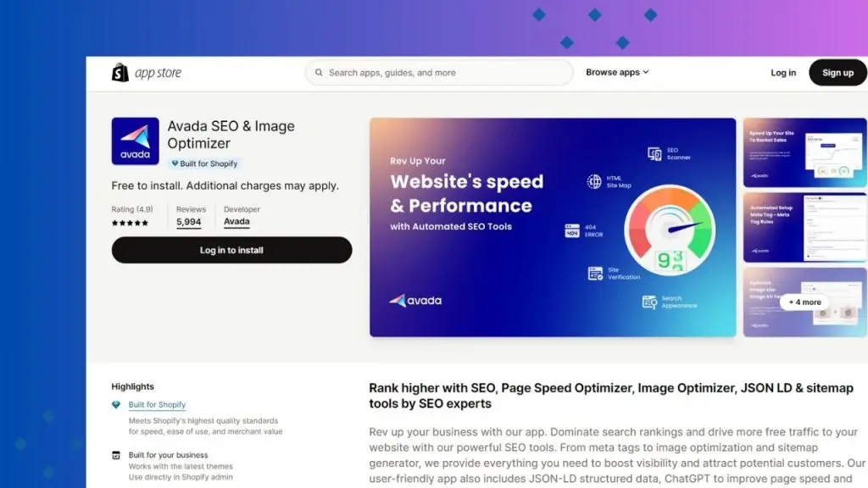Click the search magnifier icon
The width and height of the screenshot is (868, 488).
click(319, 73)
